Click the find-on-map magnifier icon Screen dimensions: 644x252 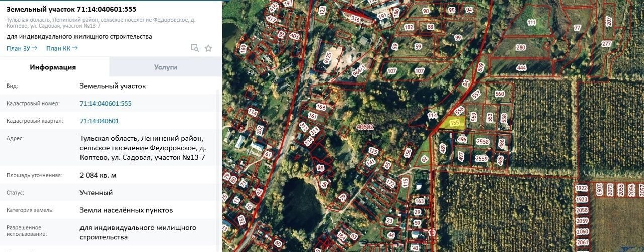click(x=195, y=48)
